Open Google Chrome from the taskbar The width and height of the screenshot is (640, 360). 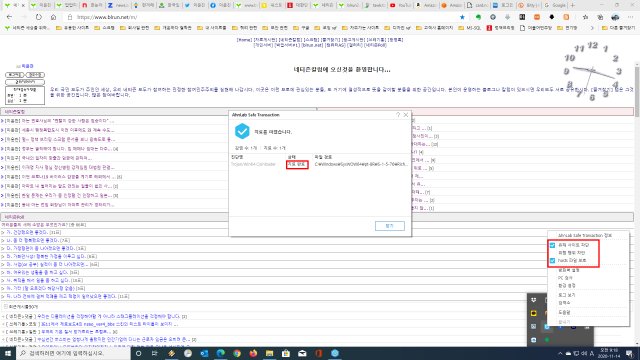237,353
